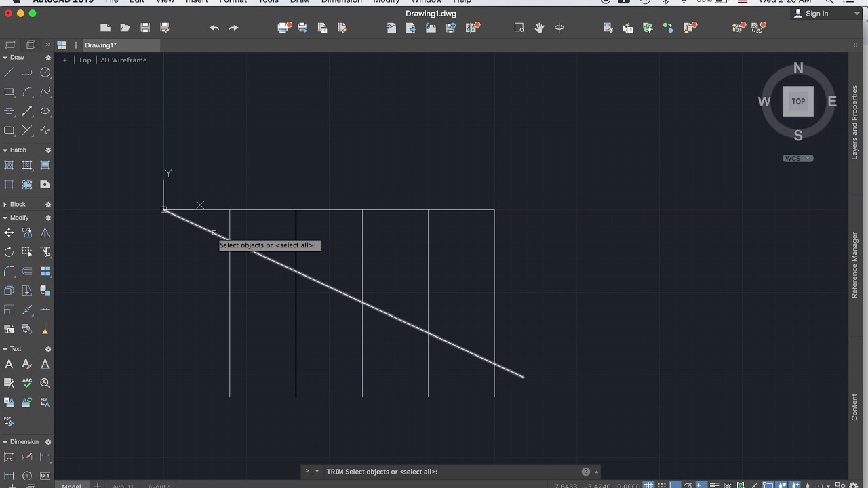Toggle the grid display in status bar
The width and height of the screenshot is (868, 488).
coord(650,485)
